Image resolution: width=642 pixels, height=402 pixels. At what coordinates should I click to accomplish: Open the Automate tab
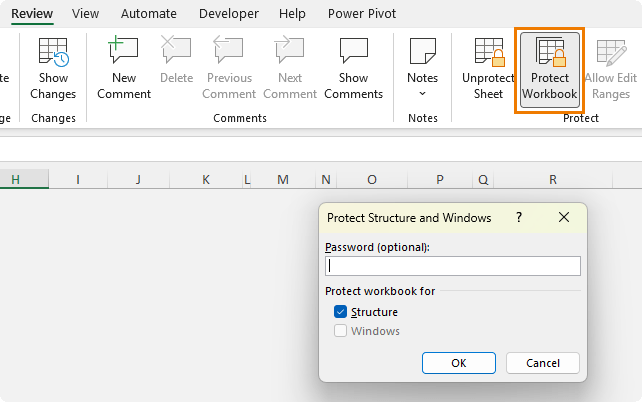(149, 14)
